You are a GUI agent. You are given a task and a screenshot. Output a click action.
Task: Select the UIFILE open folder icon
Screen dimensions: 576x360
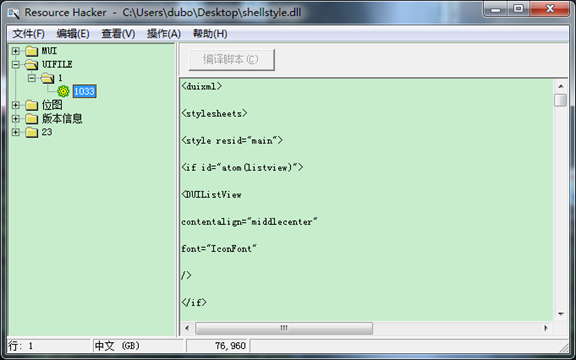coord(32,65)
